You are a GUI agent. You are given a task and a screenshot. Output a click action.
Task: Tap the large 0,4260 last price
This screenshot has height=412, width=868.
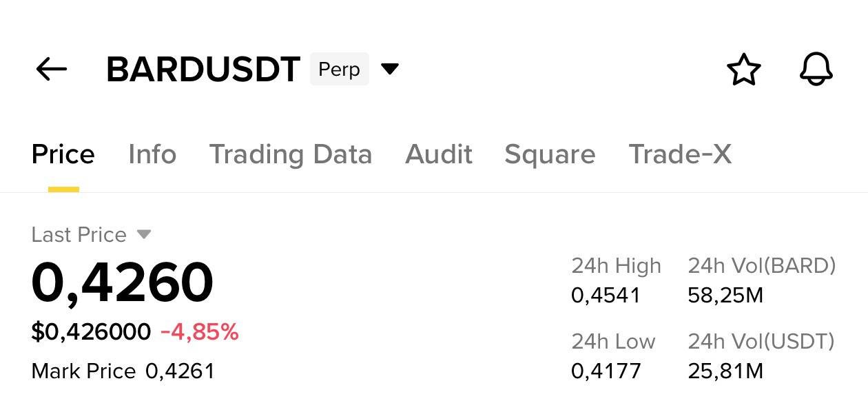coord(124,280)
